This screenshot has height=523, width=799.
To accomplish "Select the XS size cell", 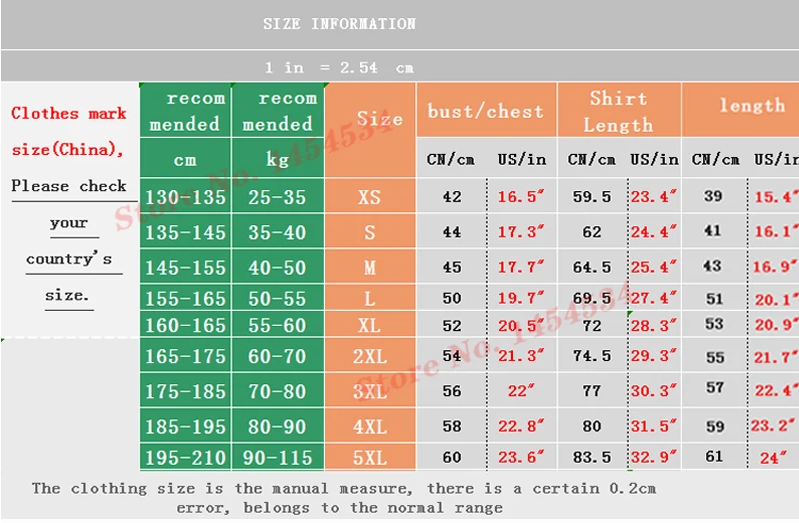I will click(370, 196).
